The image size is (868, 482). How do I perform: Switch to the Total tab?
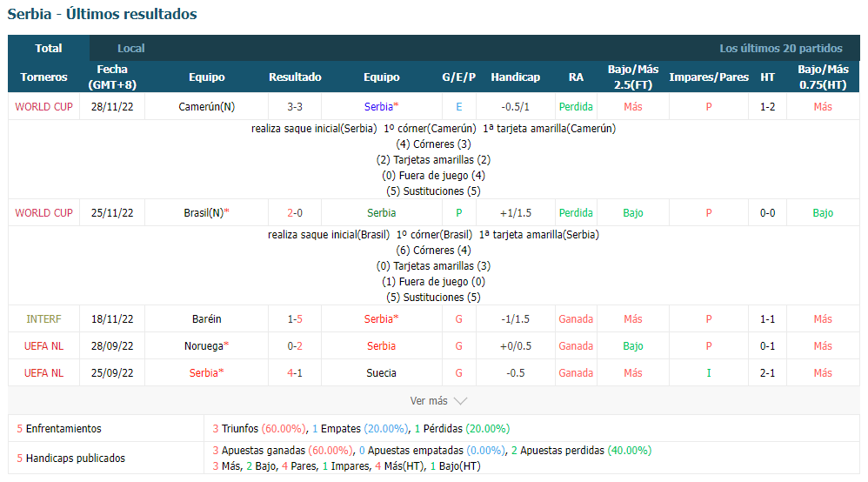49,48
